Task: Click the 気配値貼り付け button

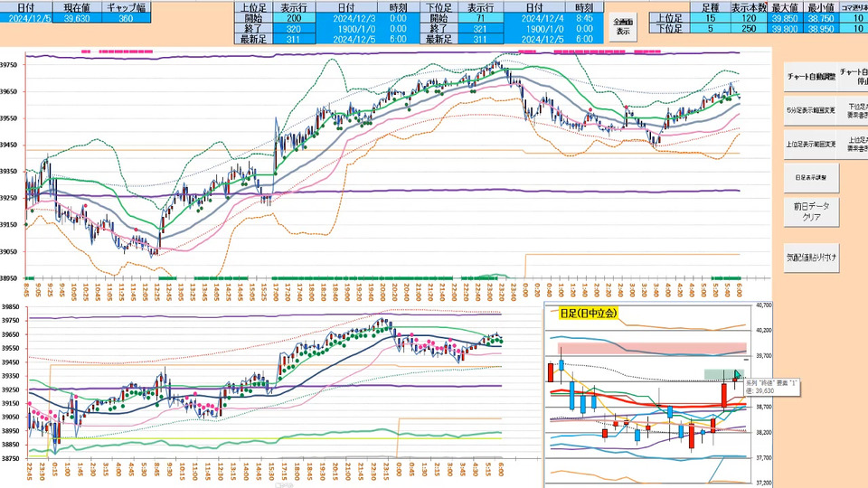Action: point(811,258)
